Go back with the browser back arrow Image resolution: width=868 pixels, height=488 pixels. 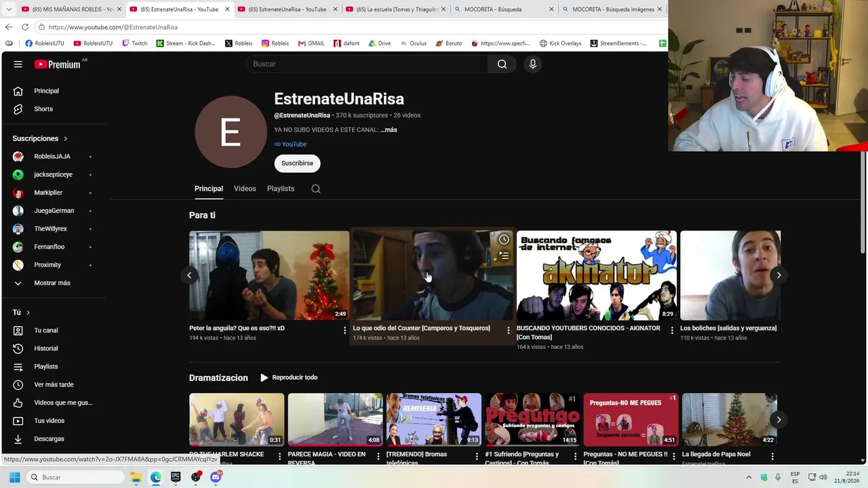(9, 27)
